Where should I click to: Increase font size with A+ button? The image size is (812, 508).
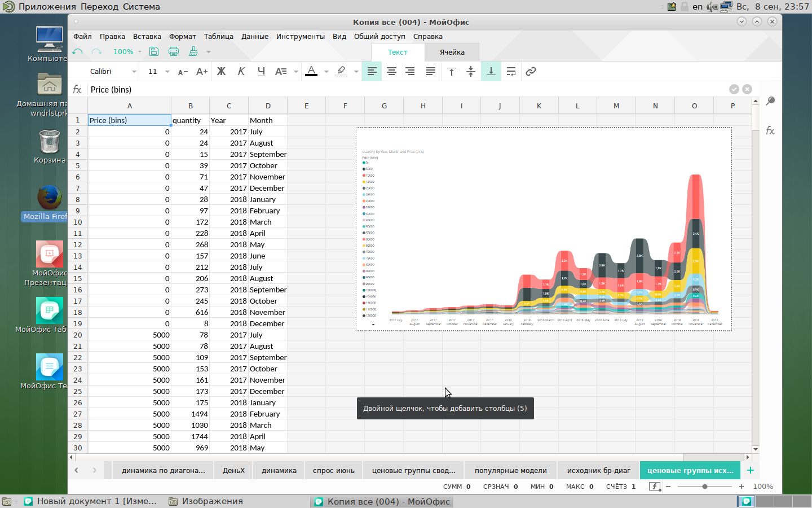(x=202, y=72)
